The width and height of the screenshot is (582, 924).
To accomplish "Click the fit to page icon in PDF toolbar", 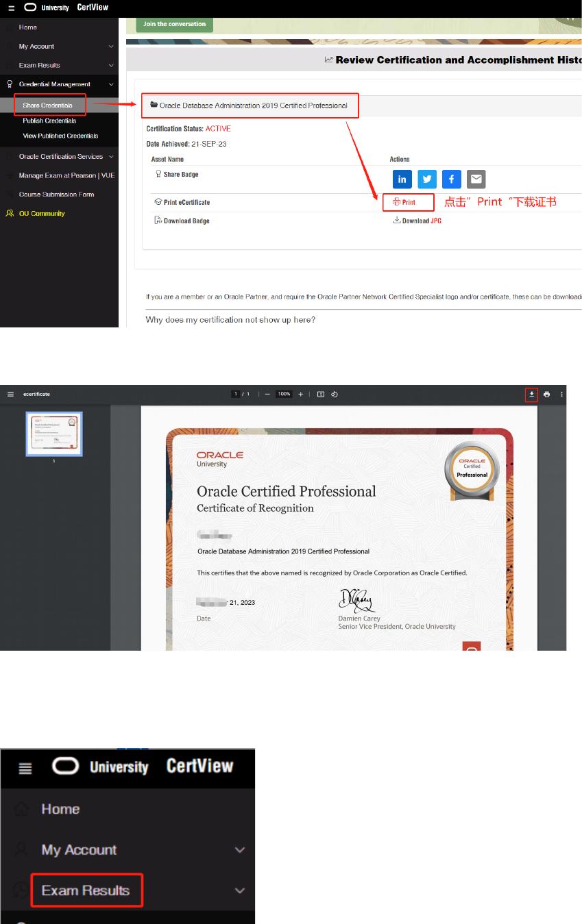I will click(x=320, y=394).
